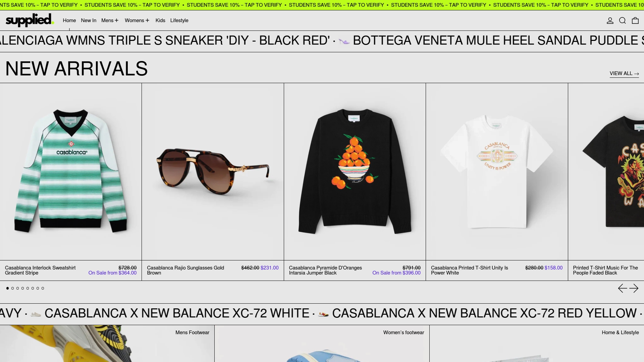Viewport: 644px width, 362px height.
Task: Open the search magnifier icon
Action: 623,21
